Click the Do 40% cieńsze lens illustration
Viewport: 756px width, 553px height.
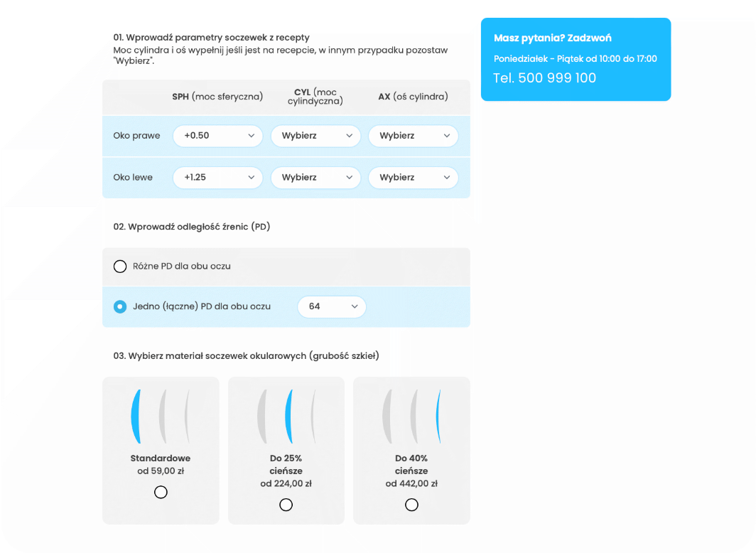pos(411,417)
